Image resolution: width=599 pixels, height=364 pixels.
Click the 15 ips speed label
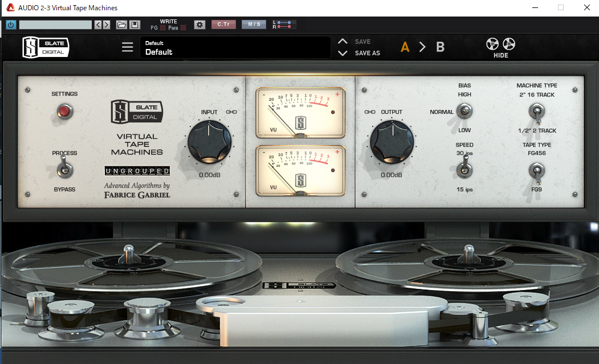(464, 190)
